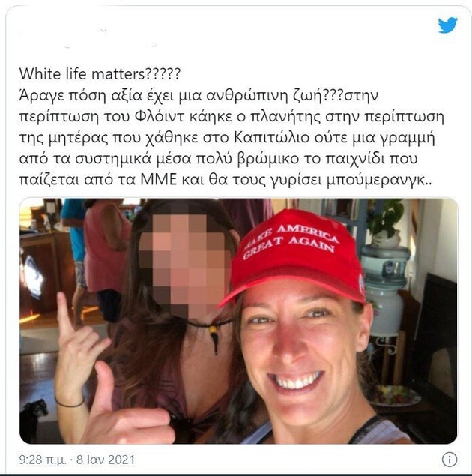The width and height of the screenshot is (472, 476).
Task: Click the pixelated face in the photo
Action: (x=185, y=262)
